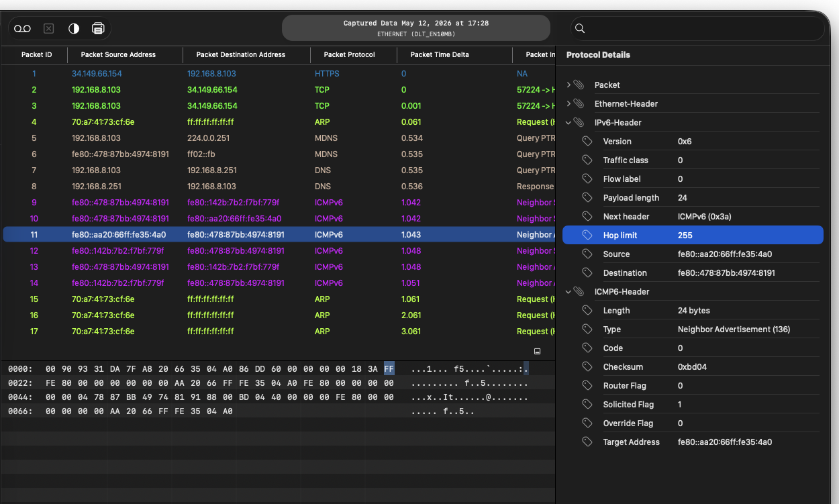The height and width of the screenshot is (504, 839).
Task: Click the hex dump row labeled 0066
Action: (x=279, y=411)
